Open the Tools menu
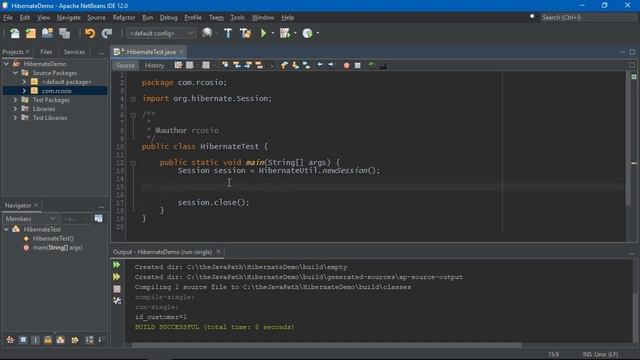The width and height of the screenshot is (640, 360). coord(237,18)
